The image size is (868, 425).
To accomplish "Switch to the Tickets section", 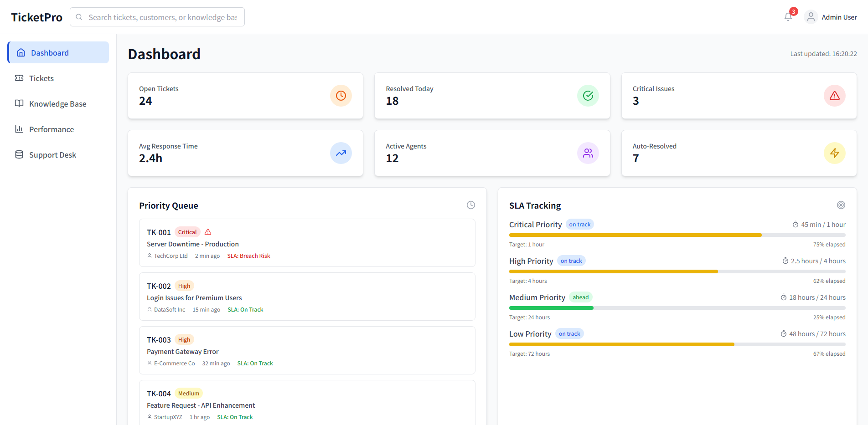I will (x=40, y=78).
